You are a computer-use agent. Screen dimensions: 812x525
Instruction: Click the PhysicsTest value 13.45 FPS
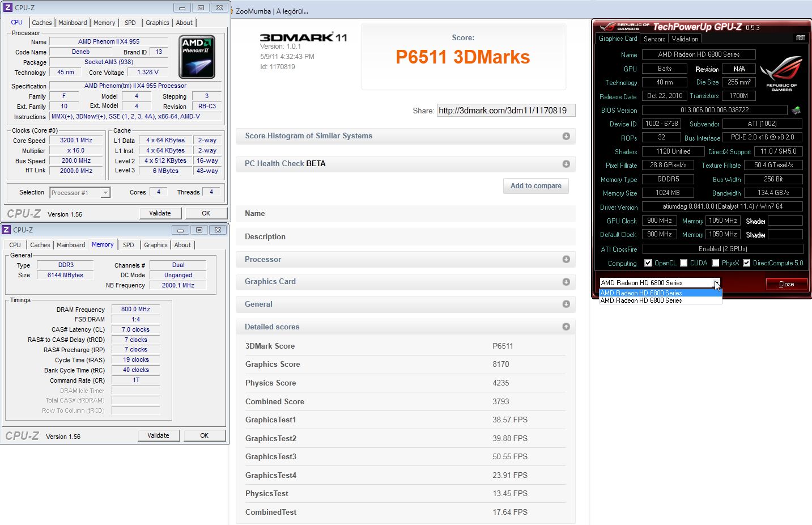[510, 493]
